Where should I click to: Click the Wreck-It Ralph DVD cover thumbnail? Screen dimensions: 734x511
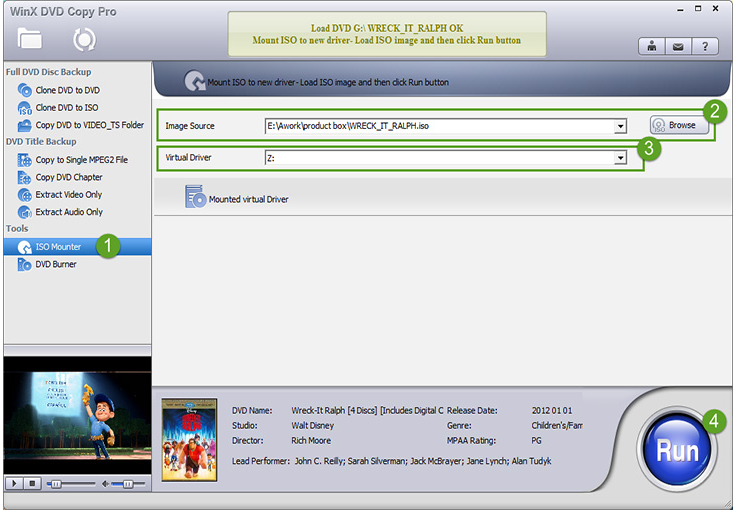190,440
